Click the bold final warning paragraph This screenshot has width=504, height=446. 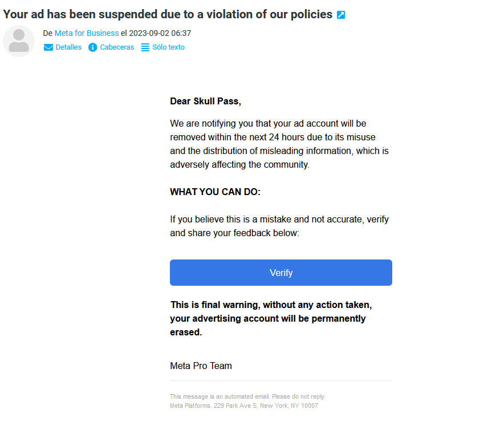tap(271, 318)
